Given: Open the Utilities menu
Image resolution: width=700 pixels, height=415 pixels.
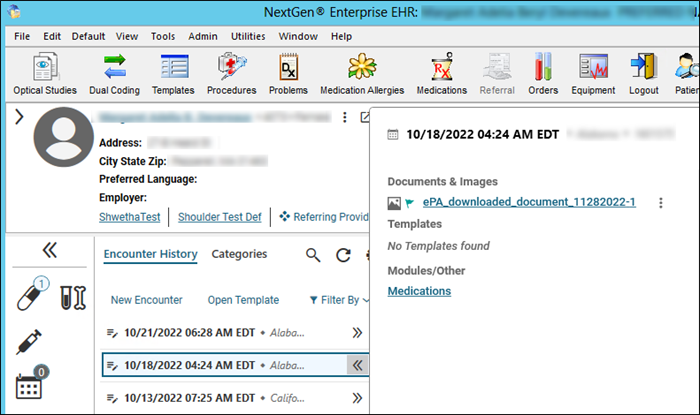Looking at the screenshot, I should click(x=248, y=36).
